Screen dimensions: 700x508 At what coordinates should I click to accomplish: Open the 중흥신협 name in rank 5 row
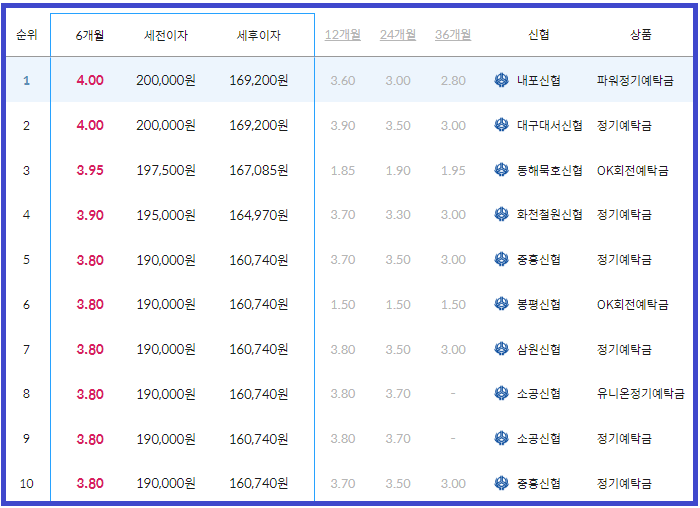538,259
